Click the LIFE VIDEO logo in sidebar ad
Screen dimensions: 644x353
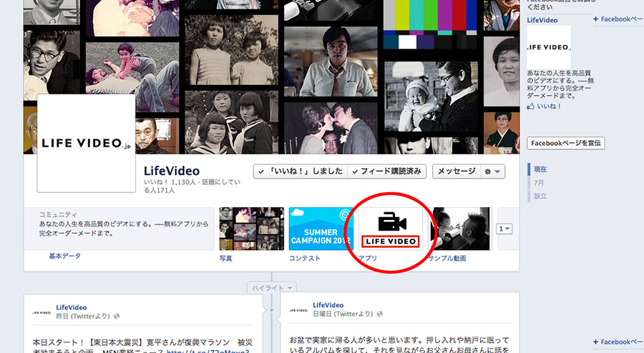click(549, 47)
